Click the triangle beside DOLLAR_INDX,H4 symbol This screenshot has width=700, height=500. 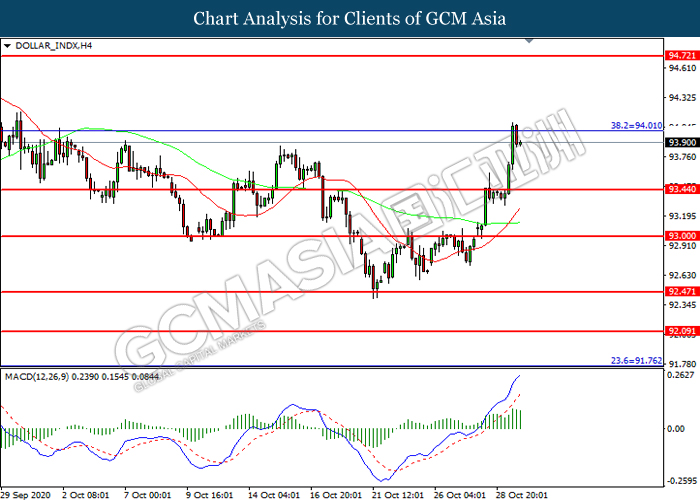[8, 46]
